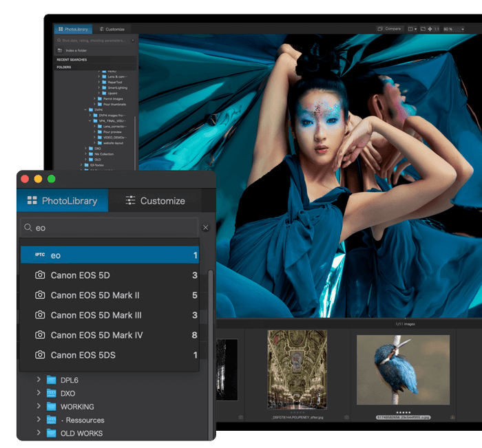
Task: Select the OLD WORKS folder name
Action: pyautogui.click(x=81, y=434)
